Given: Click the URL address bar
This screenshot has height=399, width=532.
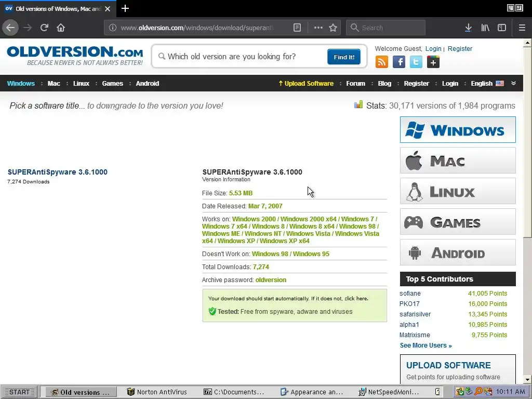Looking at the screenshot, I should point(197,28).
